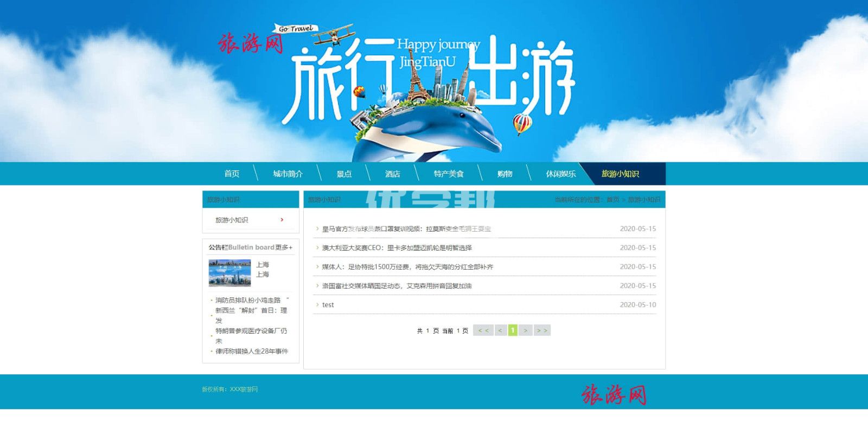Go to previous page with < button
Image resolution: width=868 pixels, height=421 pixels.
point(500,330)
